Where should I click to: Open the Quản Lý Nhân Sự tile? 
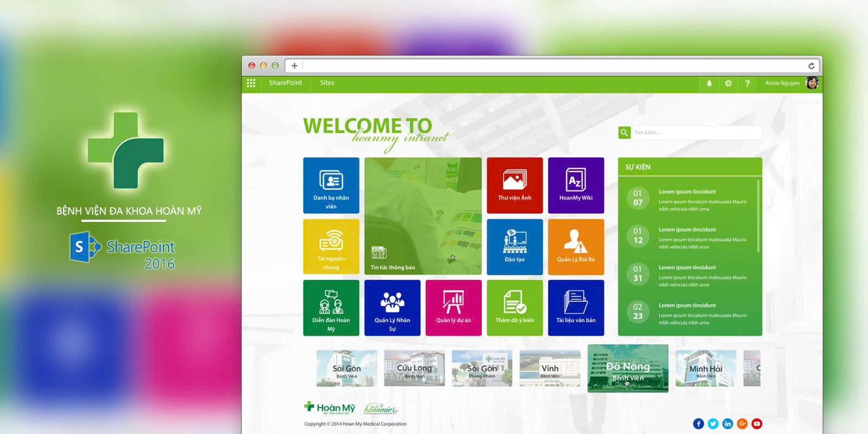point(392,308)
